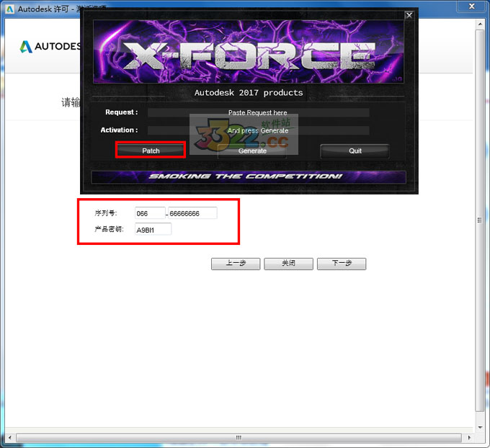The height and width of the screenshot is (448, 490).
Task: Click the product key field A9BI1
Action: pyautogui.click(x=153, y=229)
